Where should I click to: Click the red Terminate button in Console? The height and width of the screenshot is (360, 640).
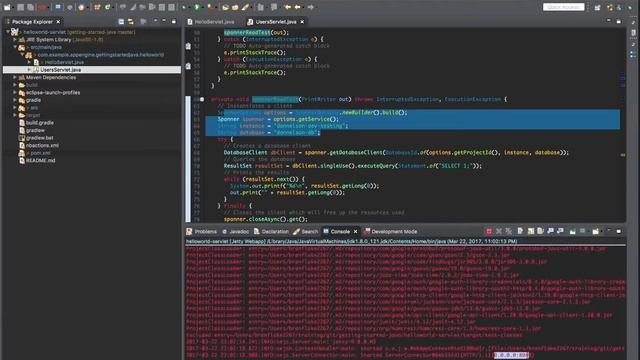point(489,231)
